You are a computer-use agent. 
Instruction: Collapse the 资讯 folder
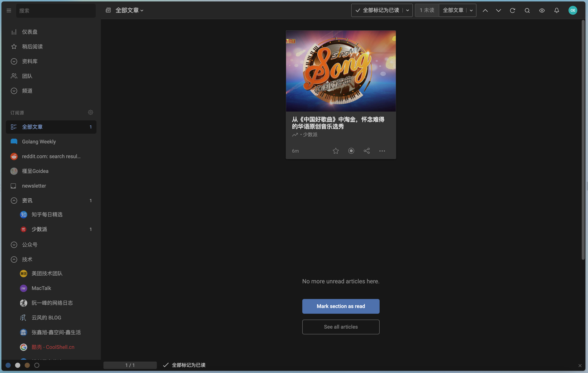pos(14,200)
